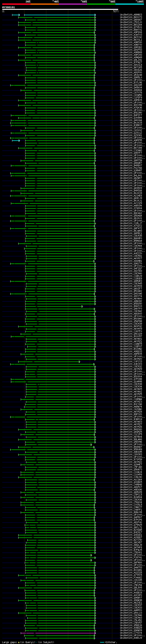This screenshot has width=146, height=644.
Task: Select hit label UniRef100_A9RF60
Action: 131,42
